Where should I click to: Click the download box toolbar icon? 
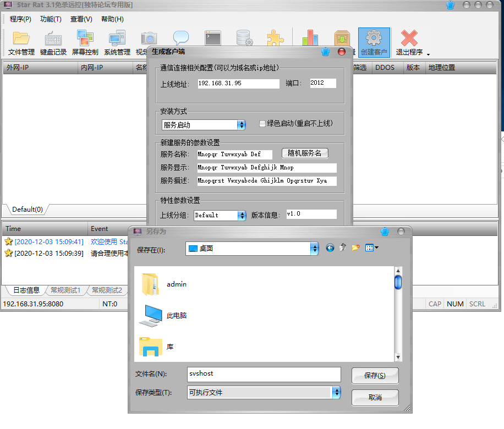coord(342,38)
